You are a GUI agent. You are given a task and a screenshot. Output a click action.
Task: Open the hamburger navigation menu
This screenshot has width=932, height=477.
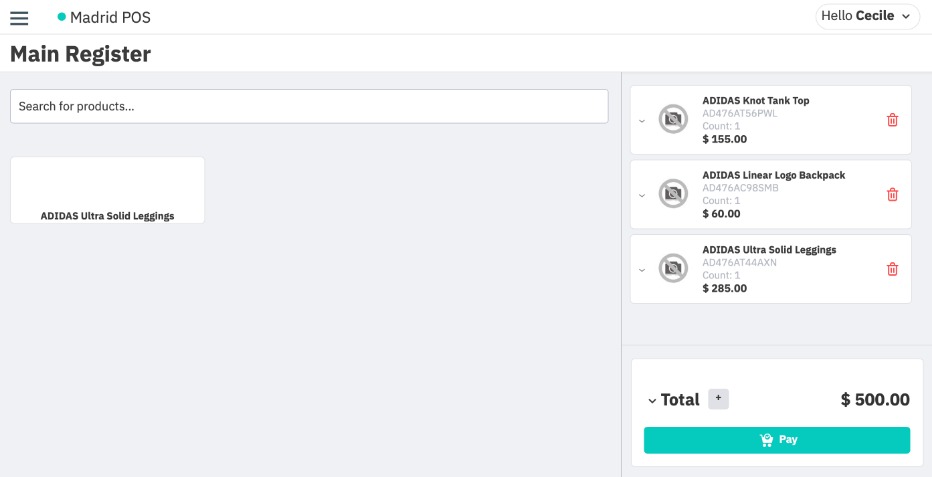(19, 17)
